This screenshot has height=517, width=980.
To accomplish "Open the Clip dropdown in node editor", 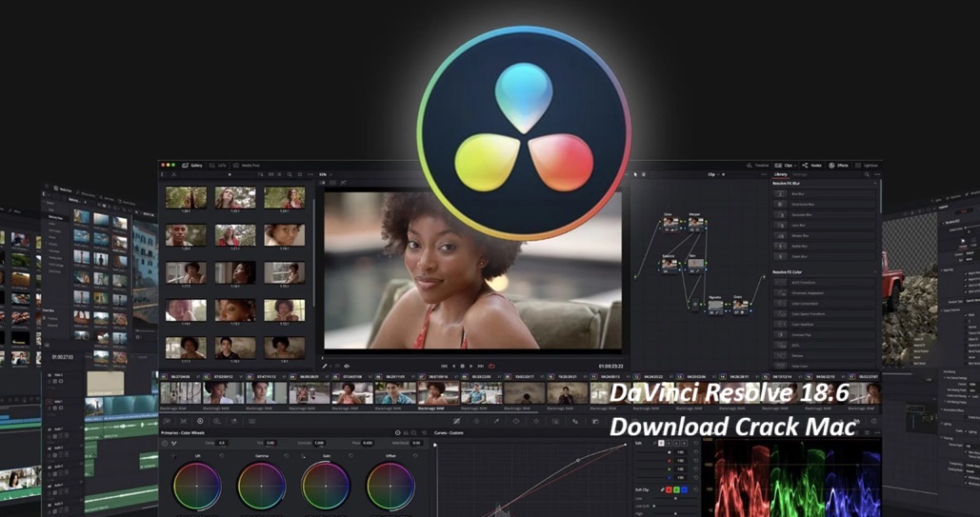I will (713, 174).
